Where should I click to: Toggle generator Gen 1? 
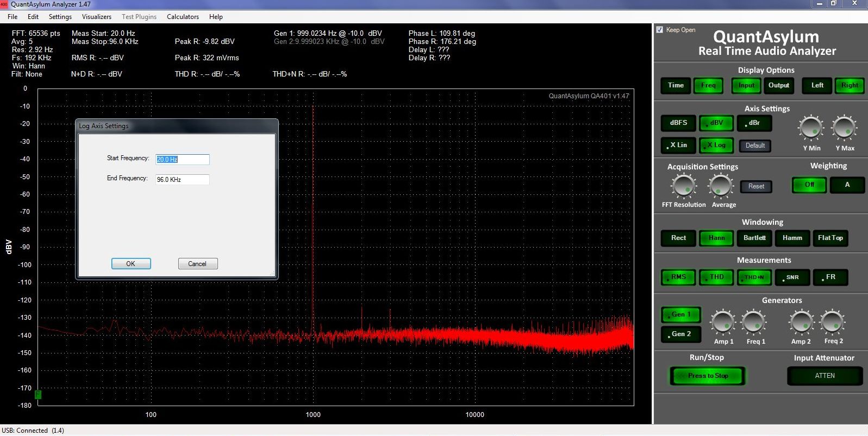(681, 315)
